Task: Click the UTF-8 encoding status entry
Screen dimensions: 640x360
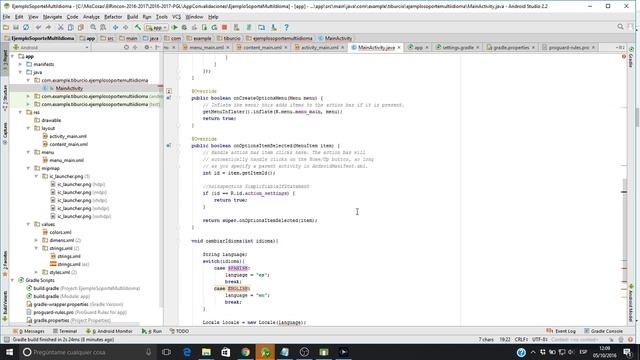Action: point(539,340)
